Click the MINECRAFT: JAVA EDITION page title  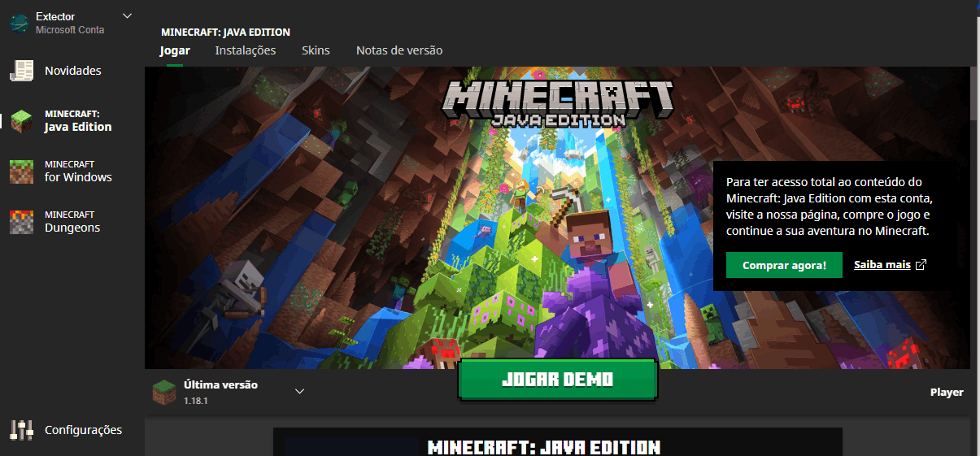(x=225, y=33)
